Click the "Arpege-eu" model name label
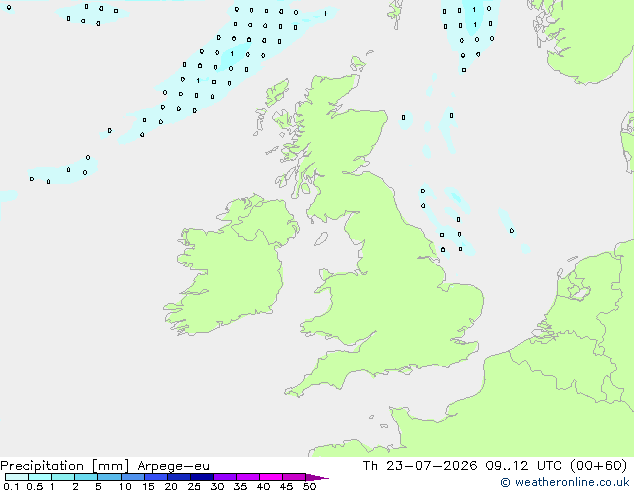Screen dimensions: 634x490 pyautogui.click(x=173, y=467)
